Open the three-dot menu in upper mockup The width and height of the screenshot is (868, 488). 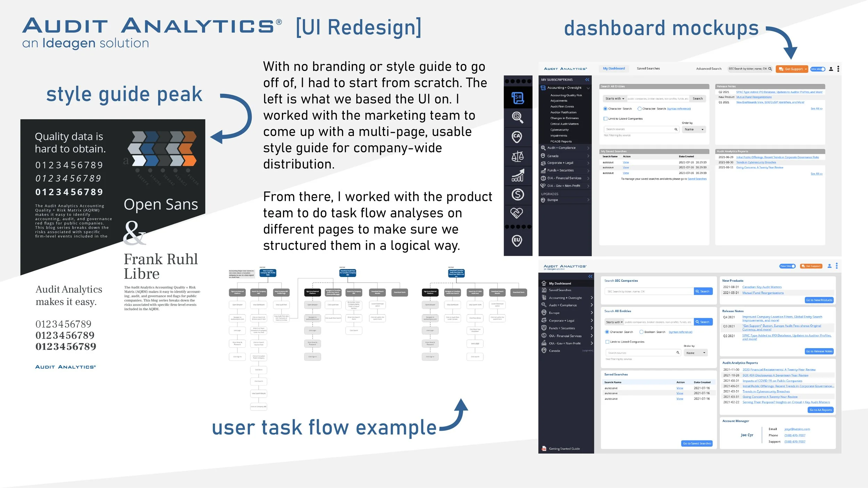point(838,69)
